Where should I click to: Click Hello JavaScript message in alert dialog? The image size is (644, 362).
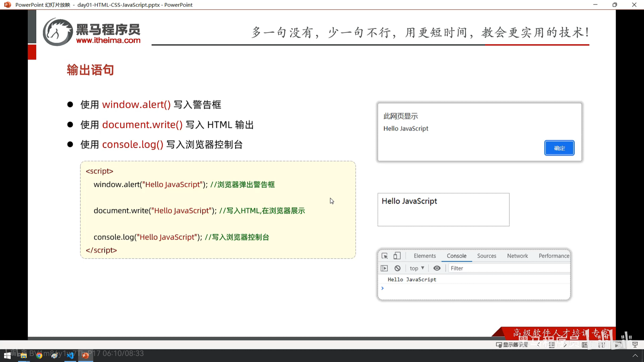(406, 128)
